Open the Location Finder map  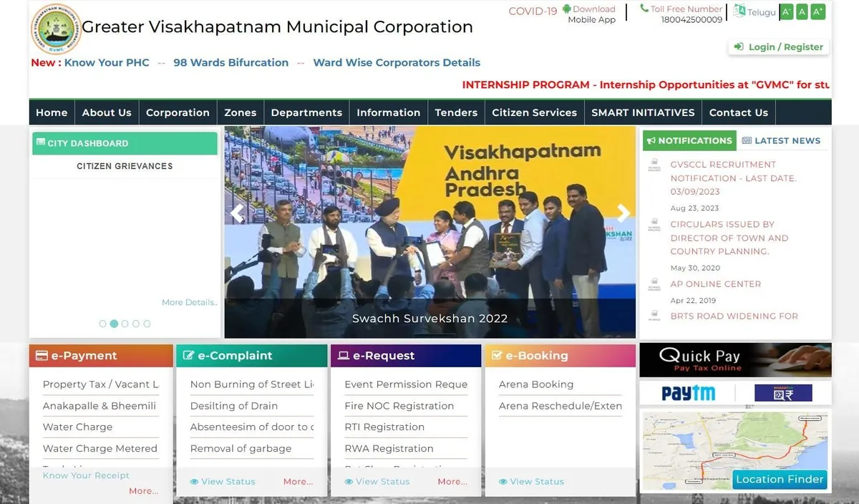(779, 480)
